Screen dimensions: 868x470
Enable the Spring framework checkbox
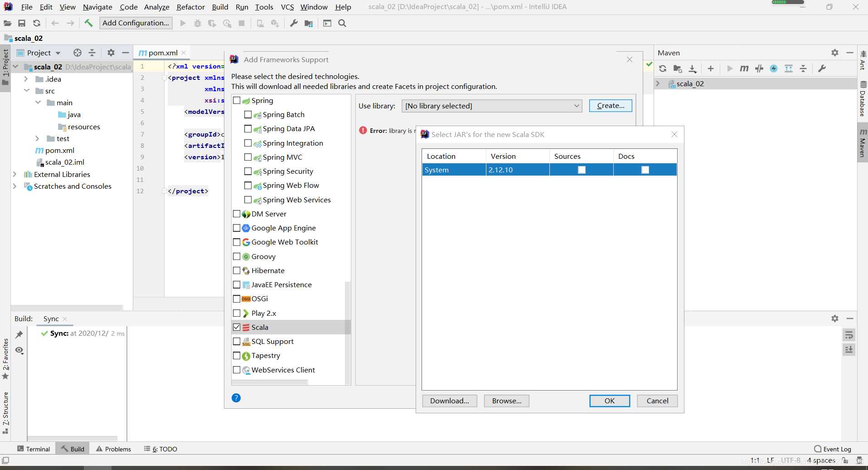(237, 100)
